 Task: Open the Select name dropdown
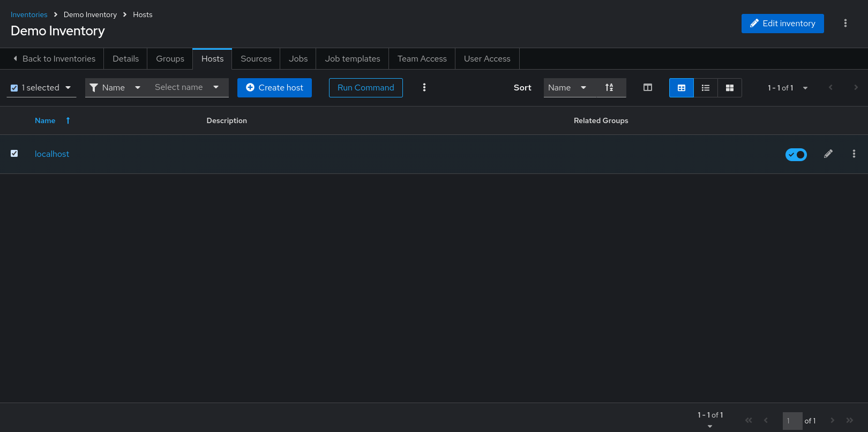[x=187, y=87]
